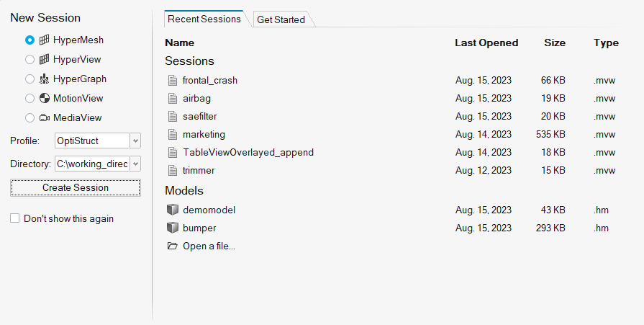
Task: Select the Recent Sessions tab
Action: 204,19
